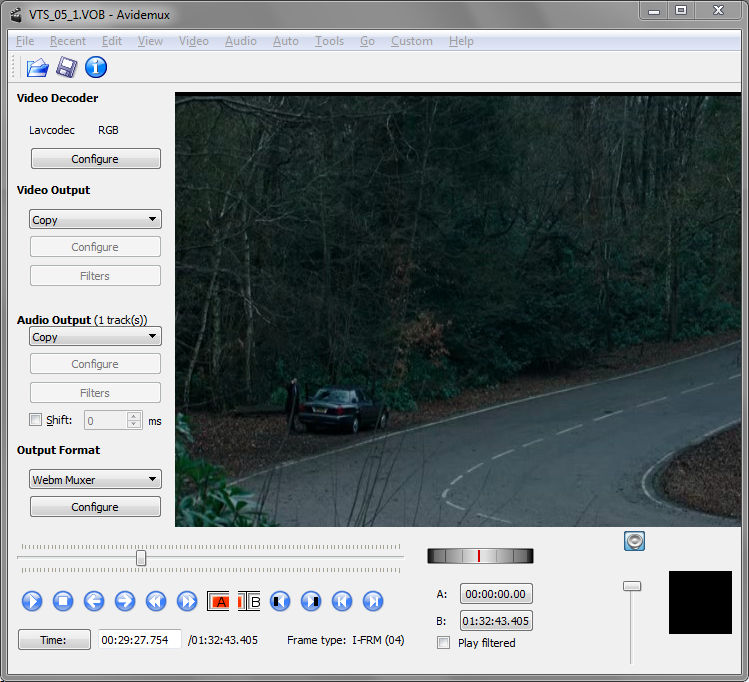Expand the Video Output Copy dropdown
This screenshot has width=749, height=682.
click(x=96, y=219)
